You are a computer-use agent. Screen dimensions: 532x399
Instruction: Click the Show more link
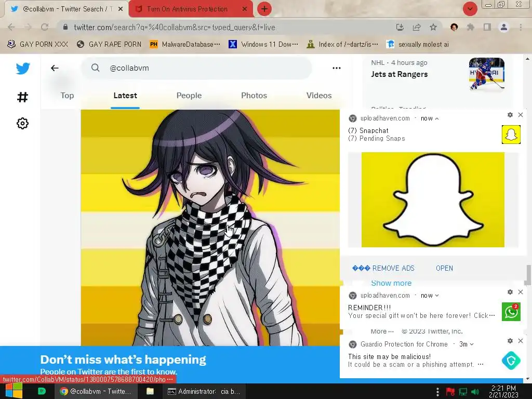[x=391, y=283]
